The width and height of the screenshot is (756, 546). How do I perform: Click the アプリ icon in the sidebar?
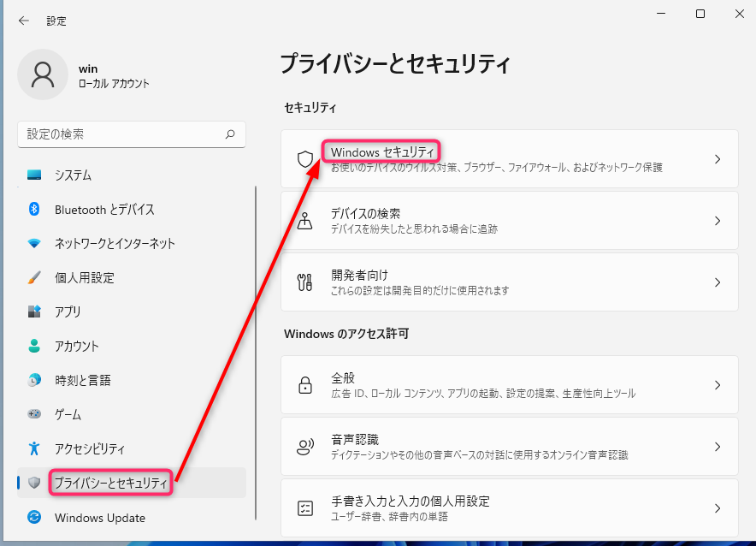point(34,312)
